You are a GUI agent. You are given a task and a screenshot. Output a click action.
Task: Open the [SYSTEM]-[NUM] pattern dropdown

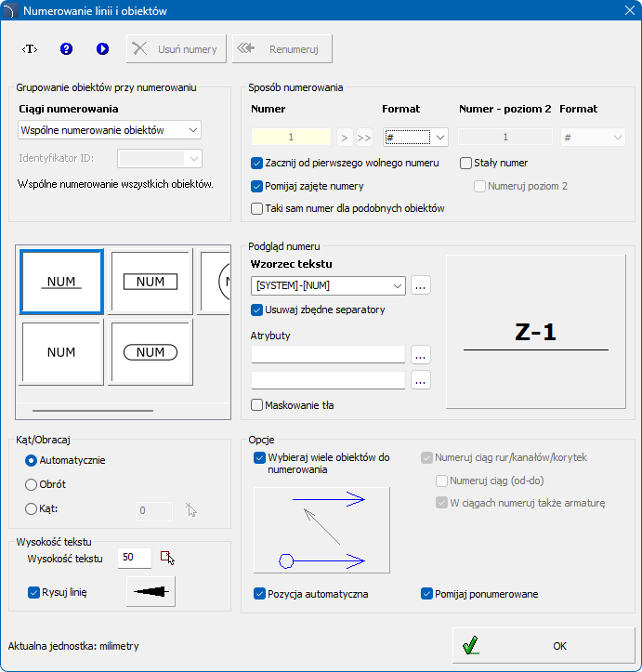point(398,285)
